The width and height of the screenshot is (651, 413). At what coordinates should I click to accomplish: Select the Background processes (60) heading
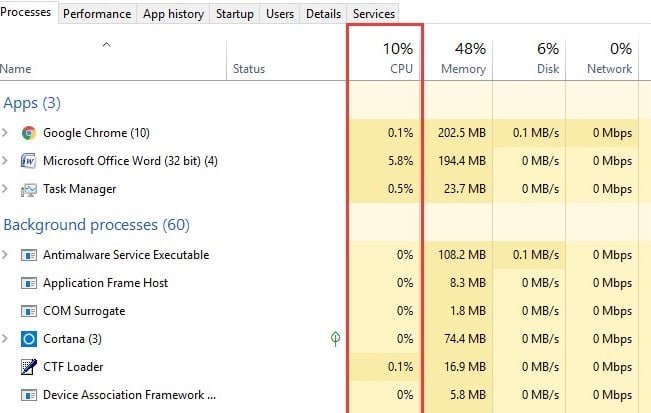[96, 225]
